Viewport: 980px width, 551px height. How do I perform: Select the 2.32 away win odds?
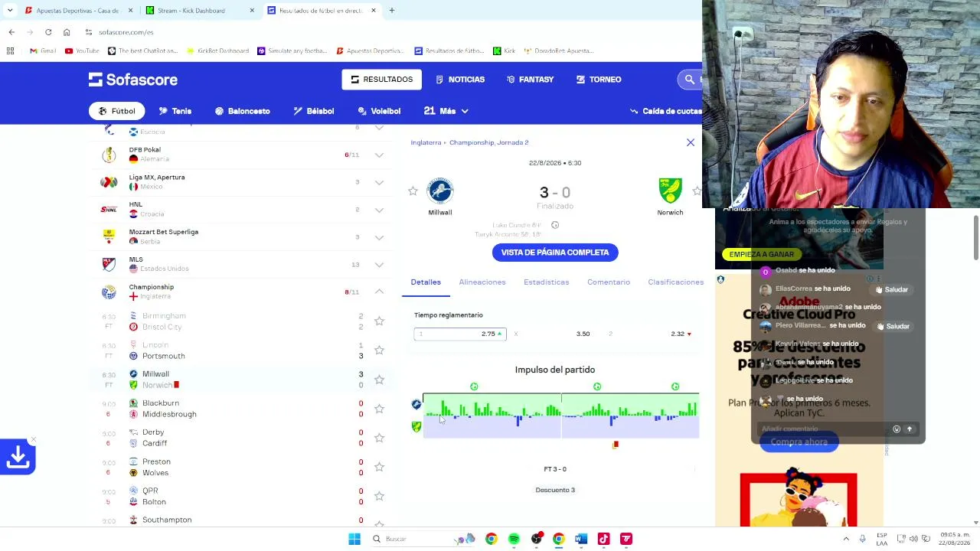650,334
